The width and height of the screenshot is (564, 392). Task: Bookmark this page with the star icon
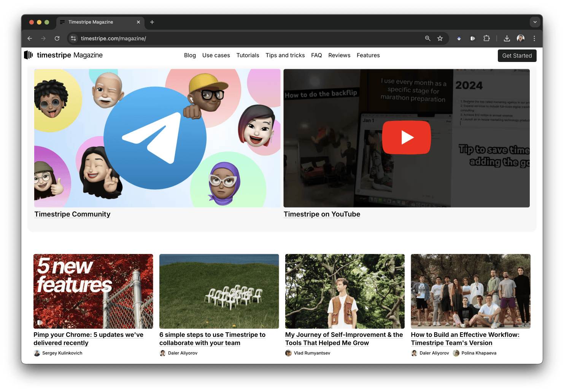440,38
